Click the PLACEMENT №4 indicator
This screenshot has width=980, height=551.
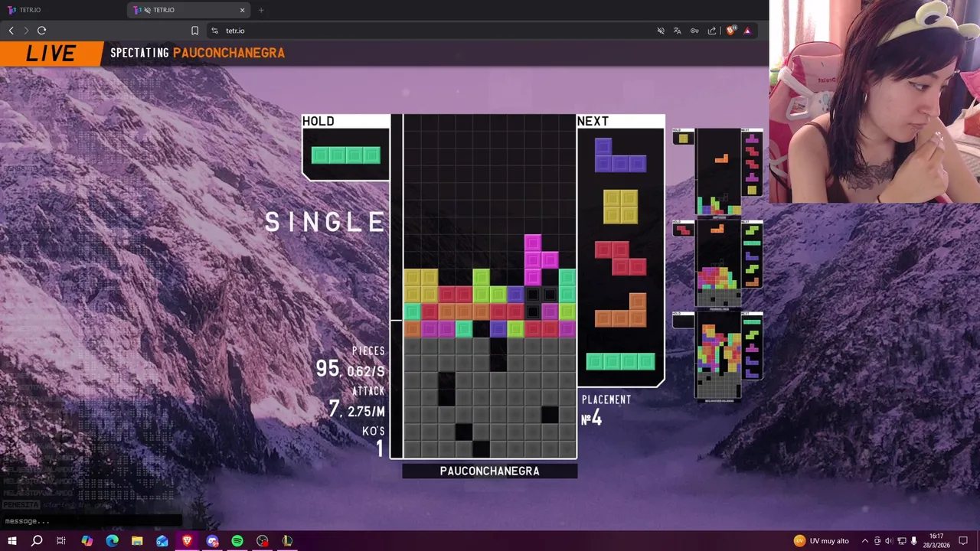[606, 410]
